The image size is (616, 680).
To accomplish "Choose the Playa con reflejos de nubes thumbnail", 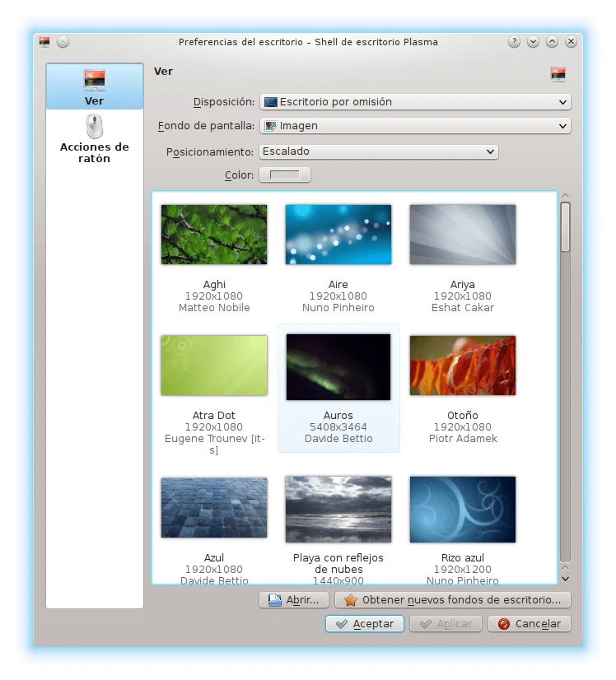I will pos(338,510).
